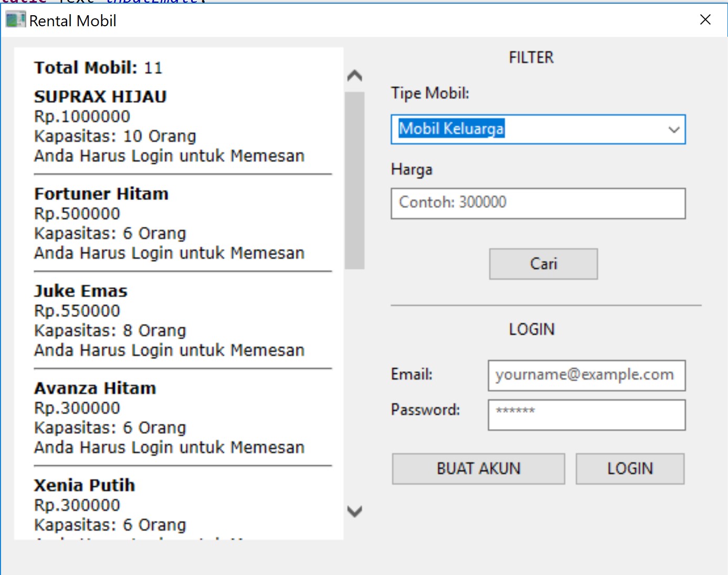
Task: Click the LOGIN section heading
Action: 532,329
